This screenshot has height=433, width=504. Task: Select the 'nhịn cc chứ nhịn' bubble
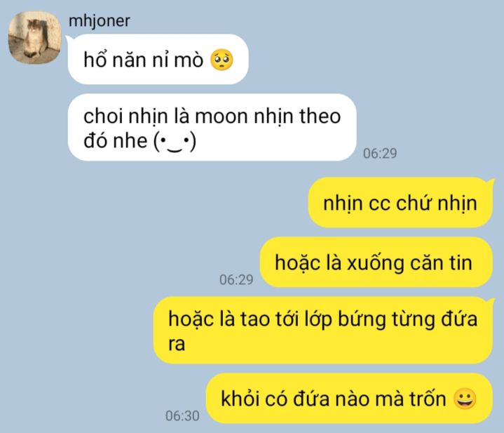click(400, 203)
